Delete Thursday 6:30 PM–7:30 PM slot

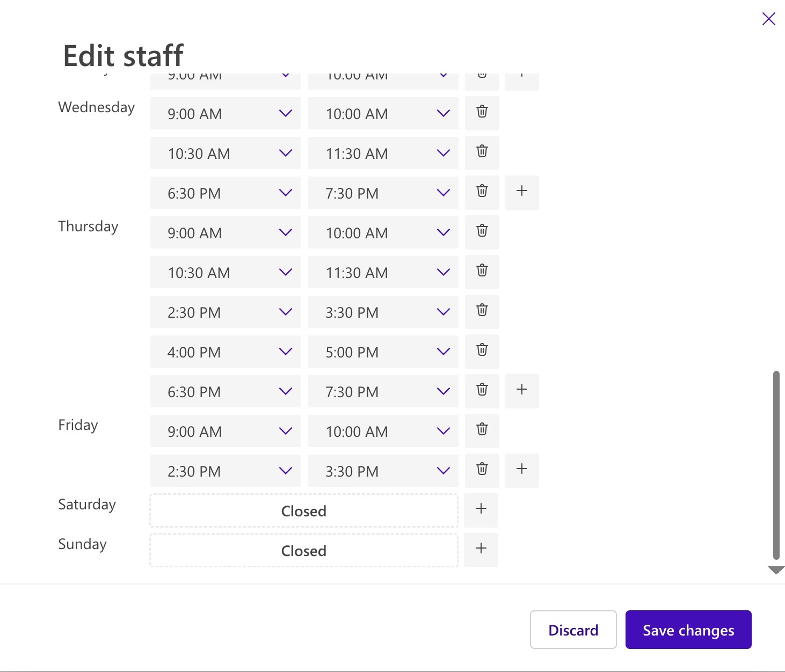(482, 391)
